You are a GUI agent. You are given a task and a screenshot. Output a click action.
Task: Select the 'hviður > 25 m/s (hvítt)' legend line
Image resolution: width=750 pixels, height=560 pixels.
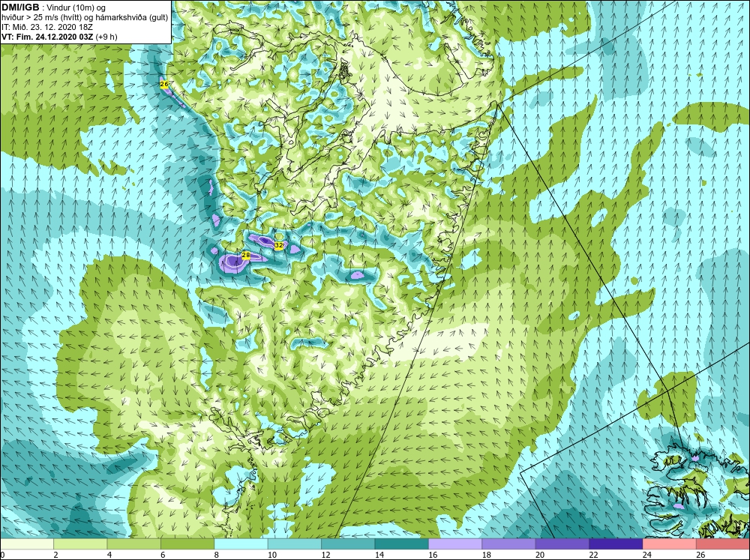[x=43, y=17]
